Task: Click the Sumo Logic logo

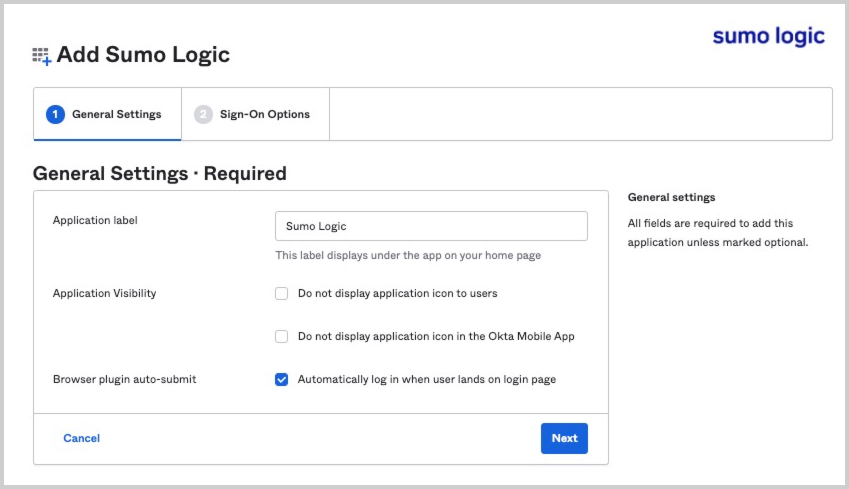Action: coord(768,36)
